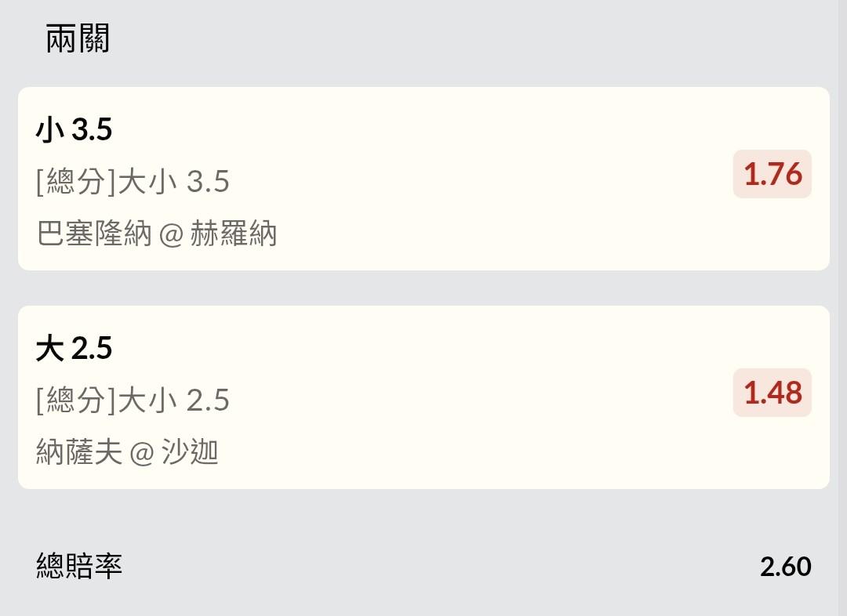The width and height of the screenshot is (847, 616).
Task: Tap the 大 character in second card title
Action: coord(49,349)
